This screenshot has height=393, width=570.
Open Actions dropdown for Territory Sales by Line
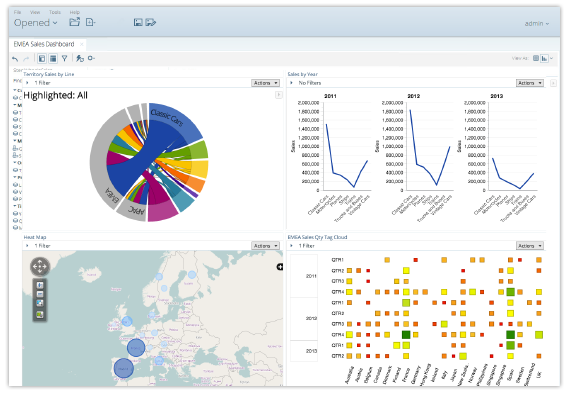pyautogui.click(x=265, y=83)
